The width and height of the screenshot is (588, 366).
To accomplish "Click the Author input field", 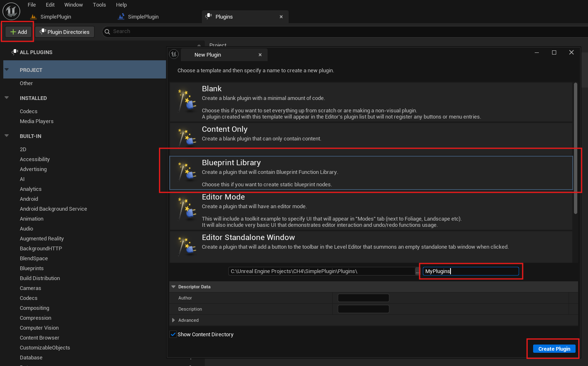I will point(363,298).
